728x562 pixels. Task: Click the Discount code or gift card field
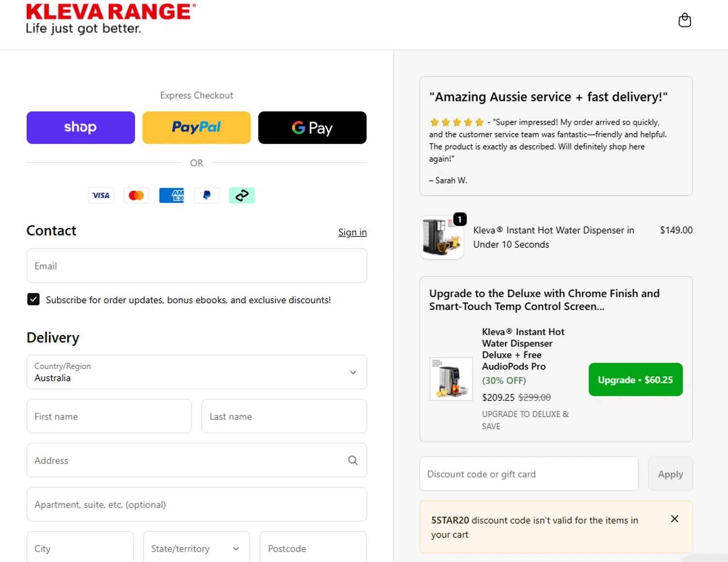(x=529, y=474)
